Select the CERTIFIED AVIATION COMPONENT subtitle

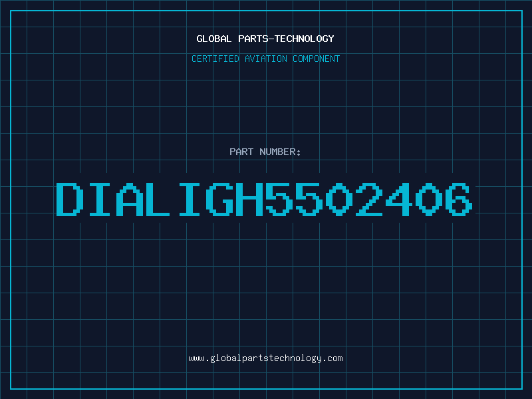[x=265, y=59]
